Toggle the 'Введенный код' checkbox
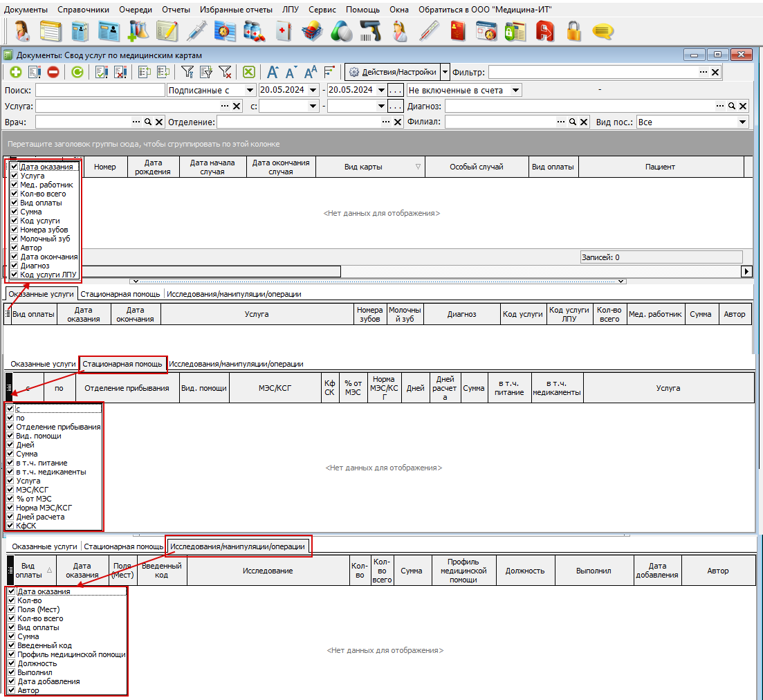 click(12, 645)
